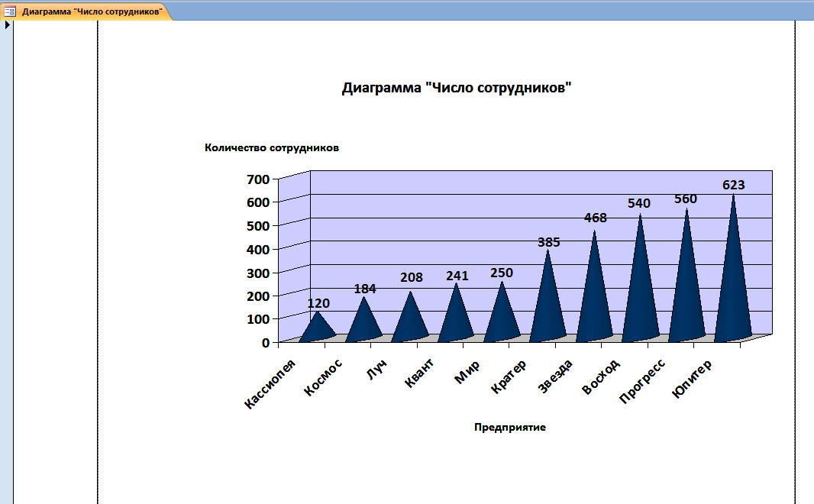Select the axis title 'Предприятие'

pyautogui.click(x=510, y=427)
